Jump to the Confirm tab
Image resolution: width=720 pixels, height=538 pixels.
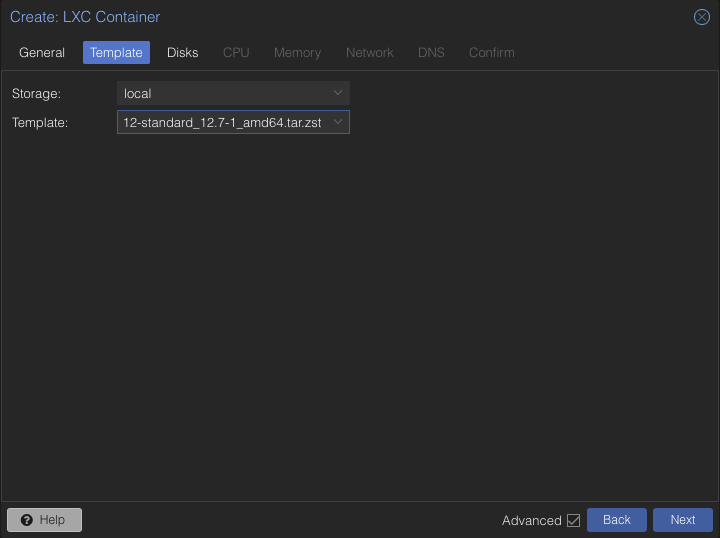[x=492, y=52]
